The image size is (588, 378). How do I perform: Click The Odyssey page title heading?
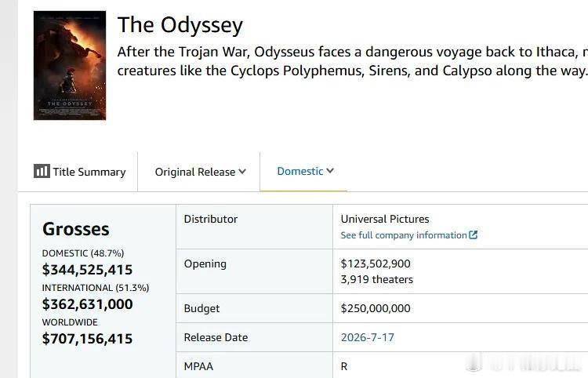click(x=180, y=25)
